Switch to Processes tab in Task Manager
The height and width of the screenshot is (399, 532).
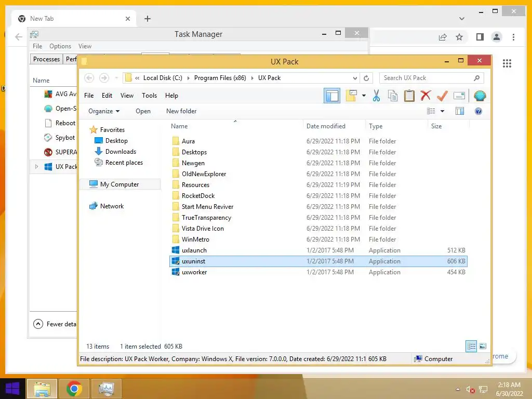(x=46, y=59)
